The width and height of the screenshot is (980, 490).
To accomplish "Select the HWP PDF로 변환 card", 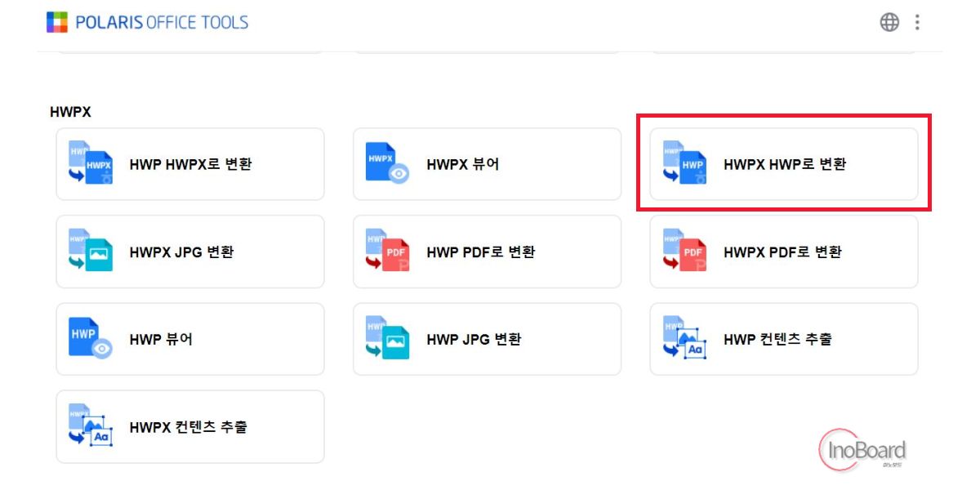I will 487,252.
